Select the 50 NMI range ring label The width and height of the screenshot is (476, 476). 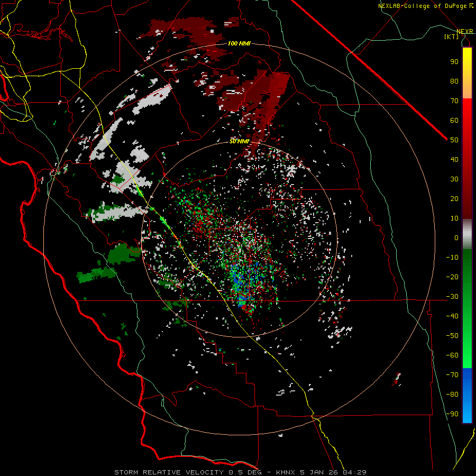(x=239, y=141)
